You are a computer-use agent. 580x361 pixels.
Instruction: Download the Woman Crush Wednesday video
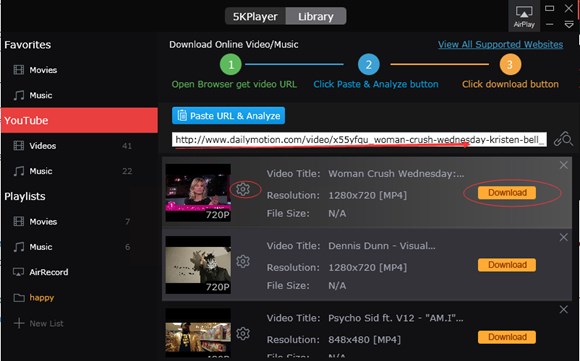[x=507, y=193]
